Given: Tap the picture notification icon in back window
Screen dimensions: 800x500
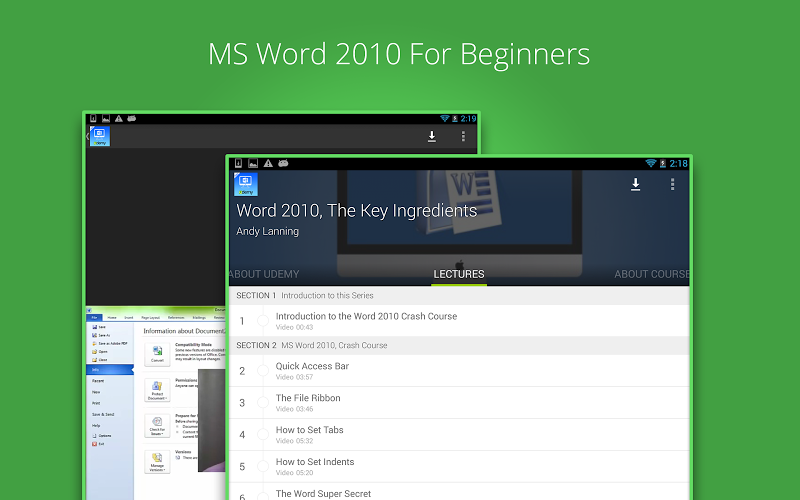Looking at the screenshot, I should click(106, 118).
